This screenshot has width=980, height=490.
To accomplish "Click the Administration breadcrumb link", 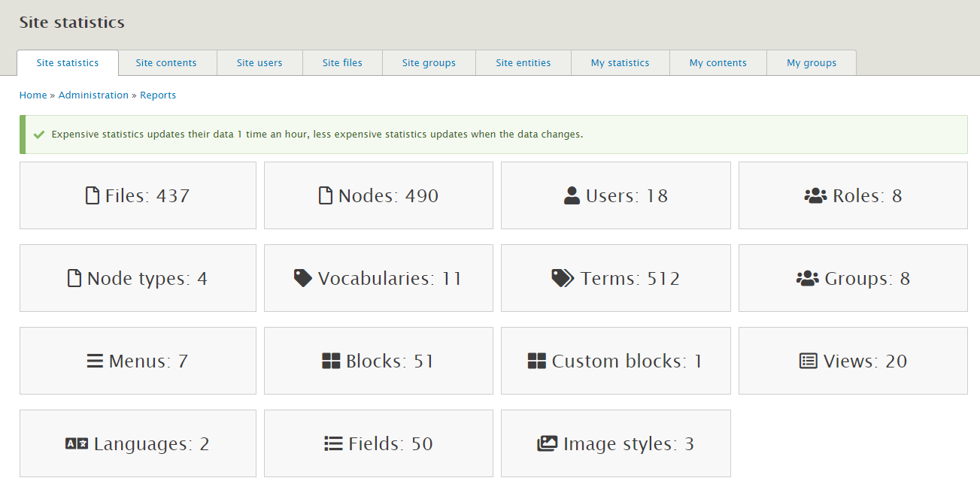I will 93,95.
